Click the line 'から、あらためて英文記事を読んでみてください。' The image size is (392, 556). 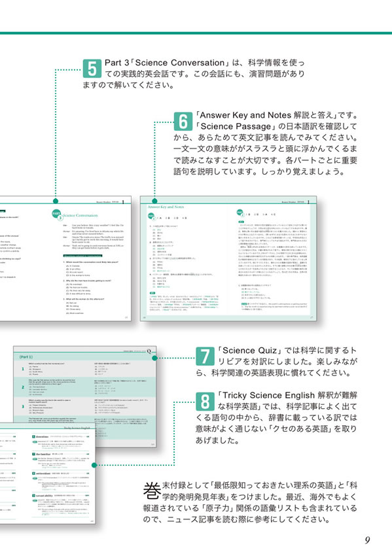tap(265, 137)
